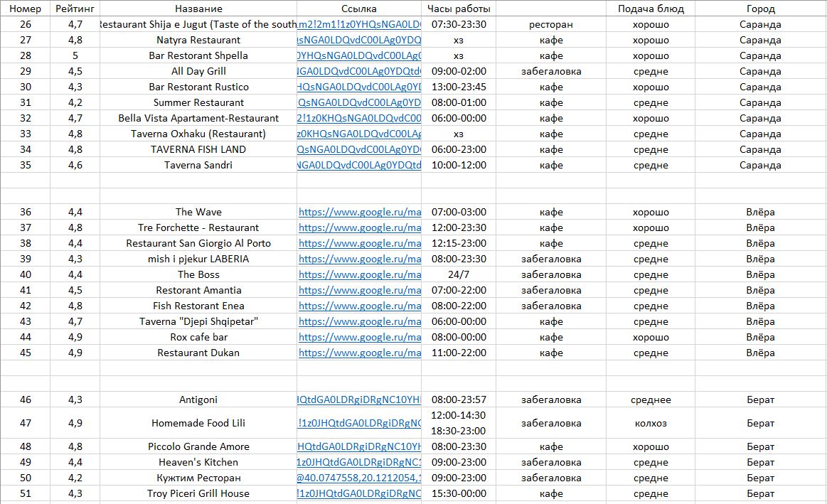The height and width of the screenshot is (504, 827).
Task: Select the 07:00-03:00 hours cell
Action: tap(459, 212)
